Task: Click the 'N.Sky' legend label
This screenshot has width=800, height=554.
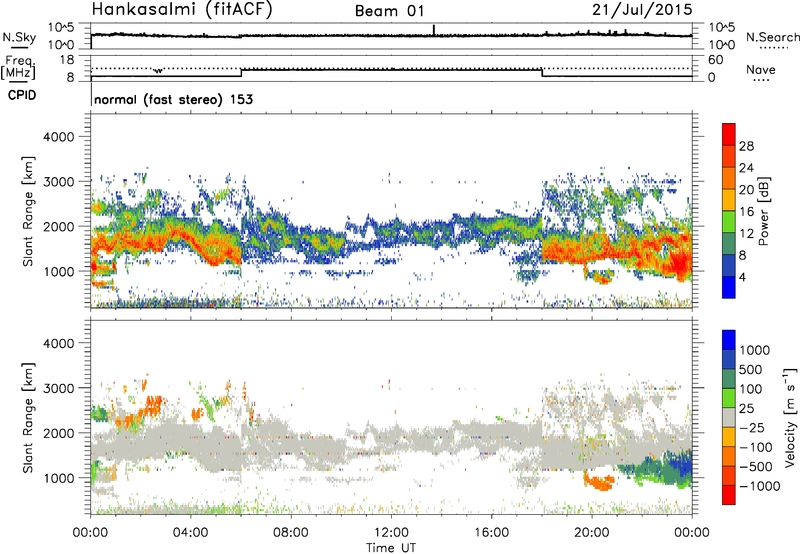Action: (19, 37)
